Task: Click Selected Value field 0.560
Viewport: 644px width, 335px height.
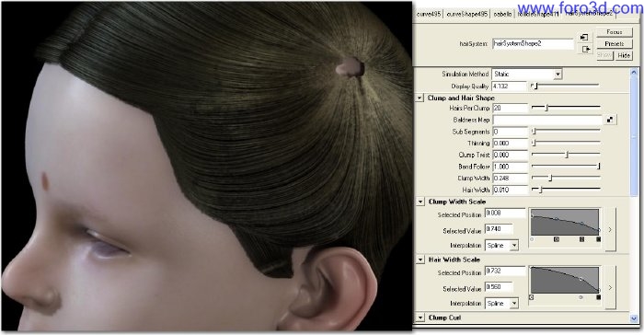Action: (x=499, y=287)
